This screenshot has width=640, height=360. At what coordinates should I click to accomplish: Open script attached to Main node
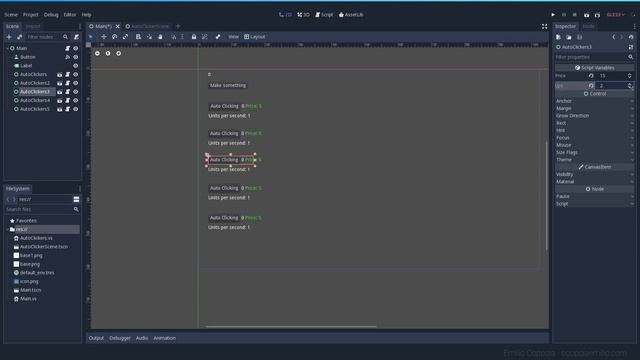68,48
